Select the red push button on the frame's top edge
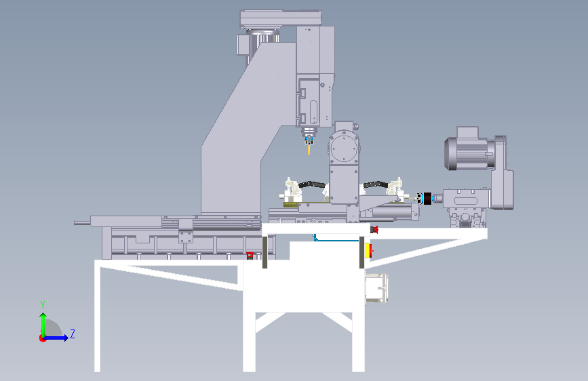Viewport: 588px width, 381px height. [x=374, y=230]
